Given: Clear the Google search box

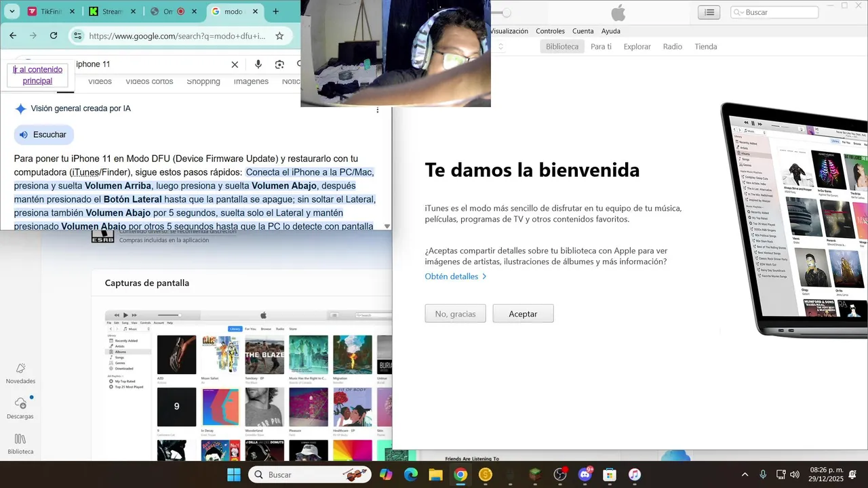Looking at the screenshot, I should (235, 64).
